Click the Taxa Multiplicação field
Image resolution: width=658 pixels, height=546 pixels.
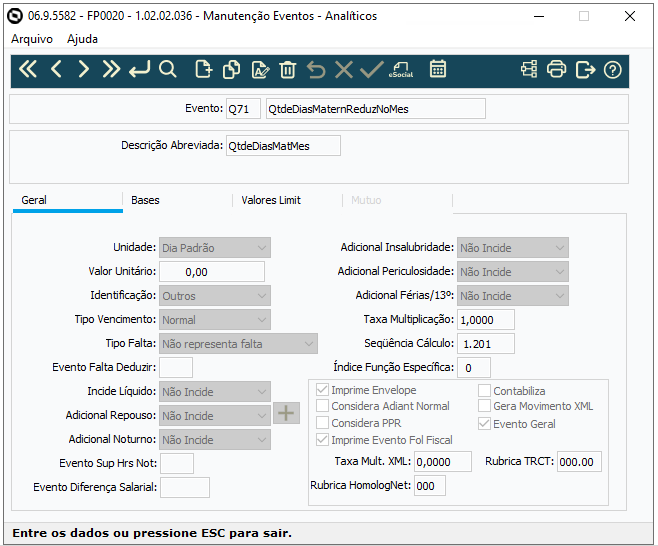tap(486, 319)
